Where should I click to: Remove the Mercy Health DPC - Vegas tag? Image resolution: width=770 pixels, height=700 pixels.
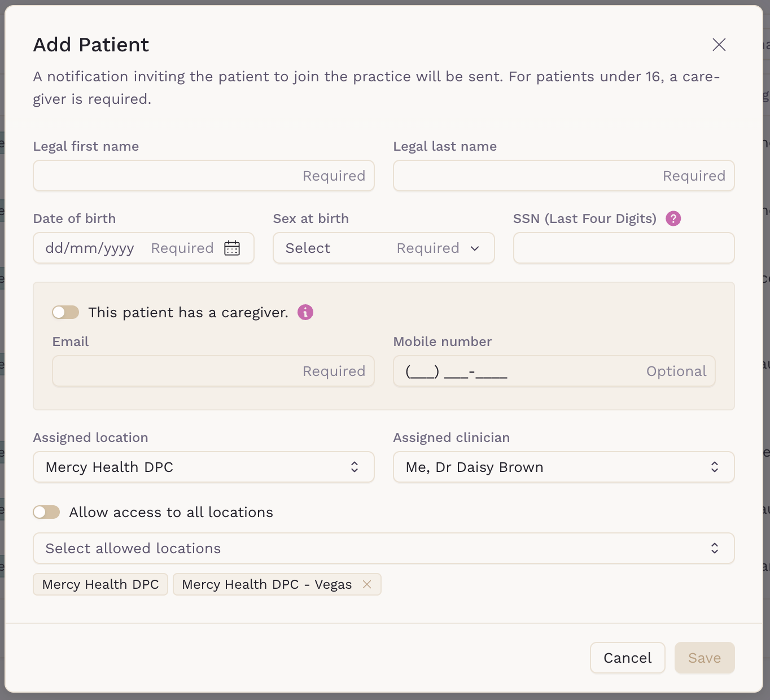[x=367, y=584]
